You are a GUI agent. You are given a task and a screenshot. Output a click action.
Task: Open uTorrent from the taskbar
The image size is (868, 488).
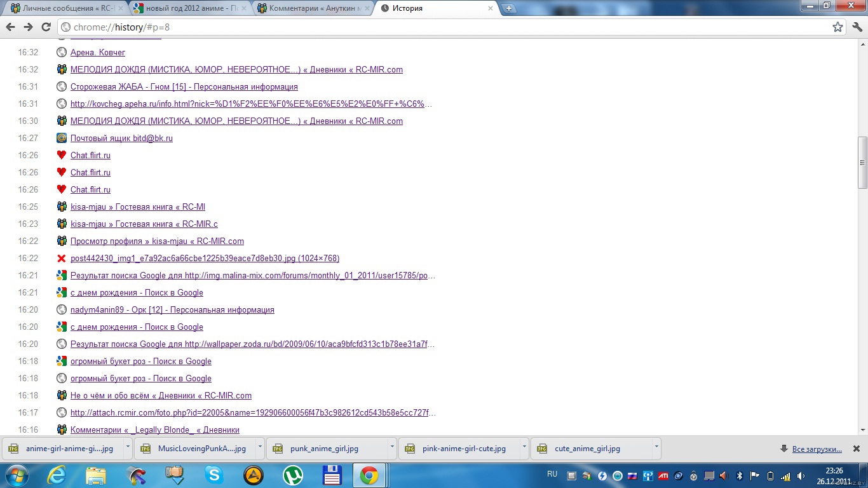coord(293,475)
